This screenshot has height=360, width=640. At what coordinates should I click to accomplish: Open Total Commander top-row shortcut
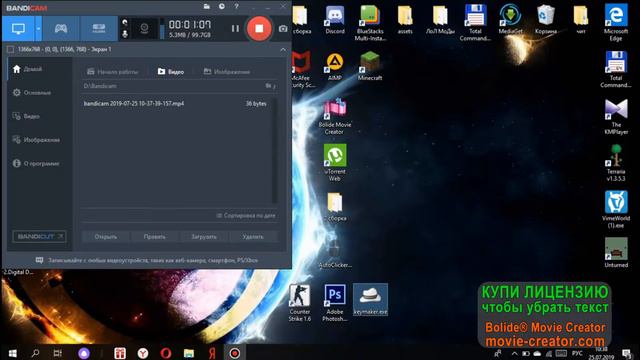click(x=475, y=23)
